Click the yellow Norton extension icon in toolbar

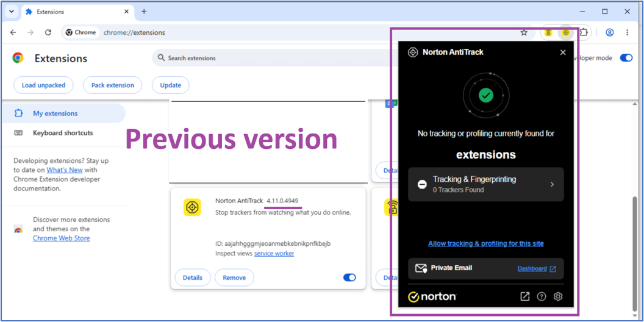click(x=549, y=32)
